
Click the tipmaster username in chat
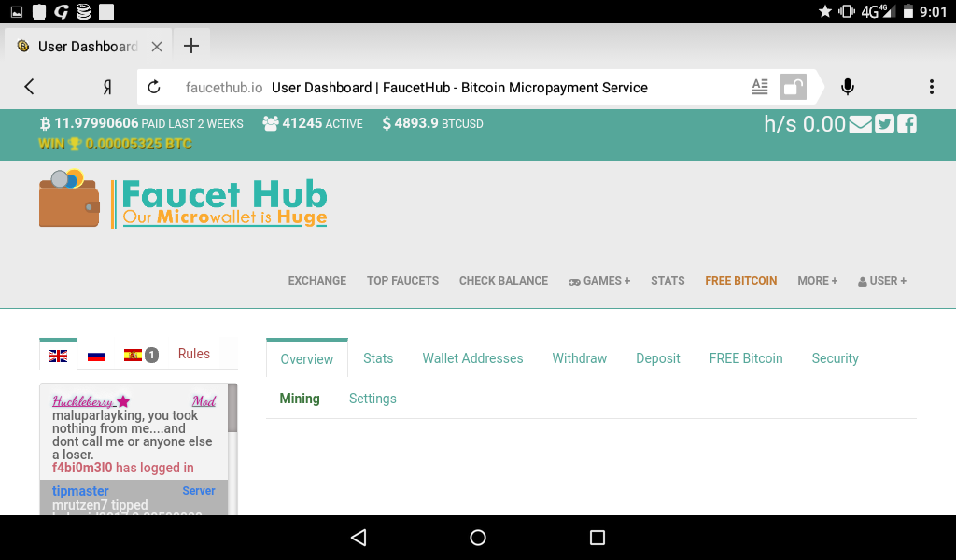pos(80,491)
